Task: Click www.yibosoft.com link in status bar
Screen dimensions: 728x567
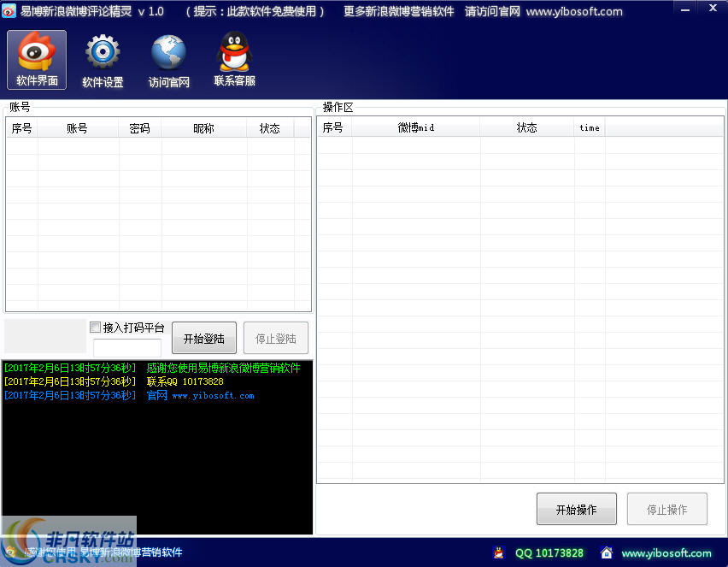Action: click(x=666, y=553)
